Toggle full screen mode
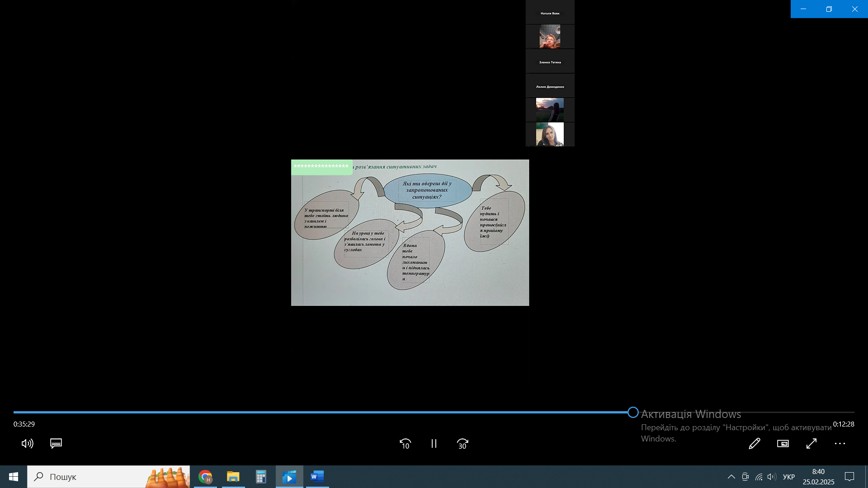This screenshot has height=488, width=868. 811,444
